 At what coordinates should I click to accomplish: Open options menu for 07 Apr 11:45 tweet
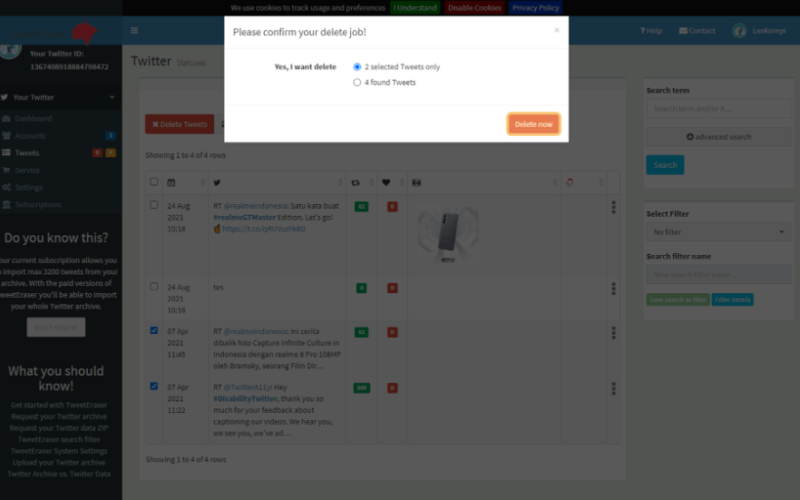click(613, 333)
